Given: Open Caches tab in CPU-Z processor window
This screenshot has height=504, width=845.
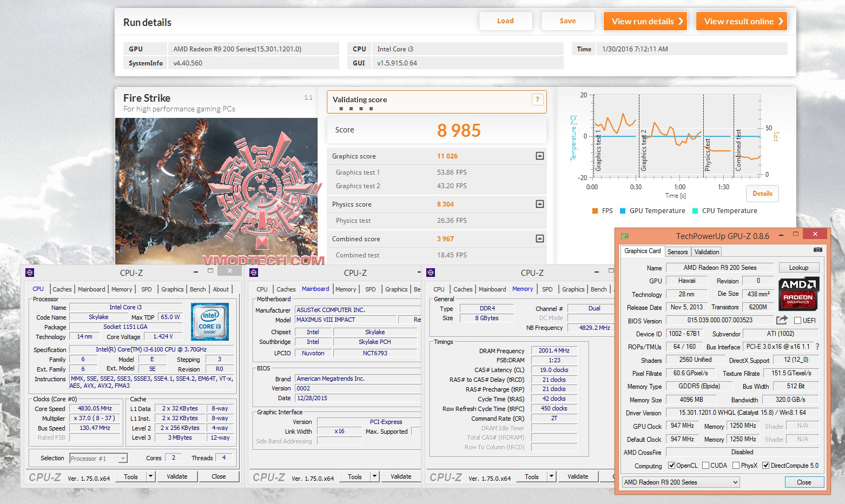Looking at the screenshot, I should [62, 289].
